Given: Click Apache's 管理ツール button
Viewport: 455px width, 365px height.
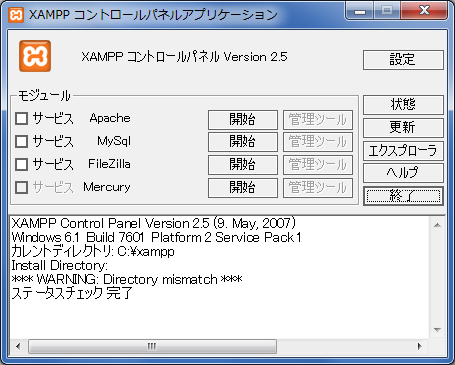Looking at the screenshot, I should pos(318,120).
